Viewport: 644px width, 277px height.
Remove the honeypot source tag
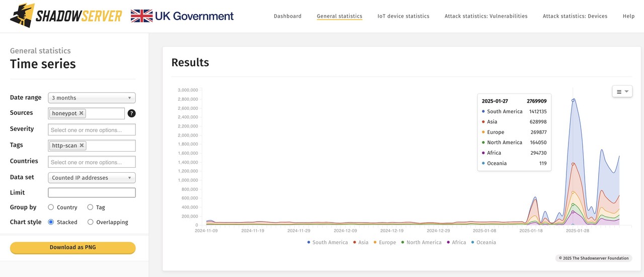82,113
